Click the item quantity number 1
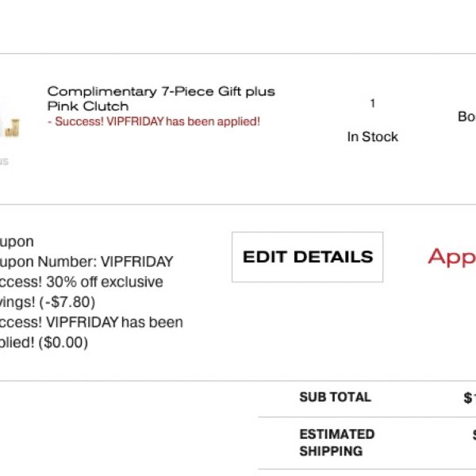The width and height of the screenshot is (476, 476). coord(373,103)
